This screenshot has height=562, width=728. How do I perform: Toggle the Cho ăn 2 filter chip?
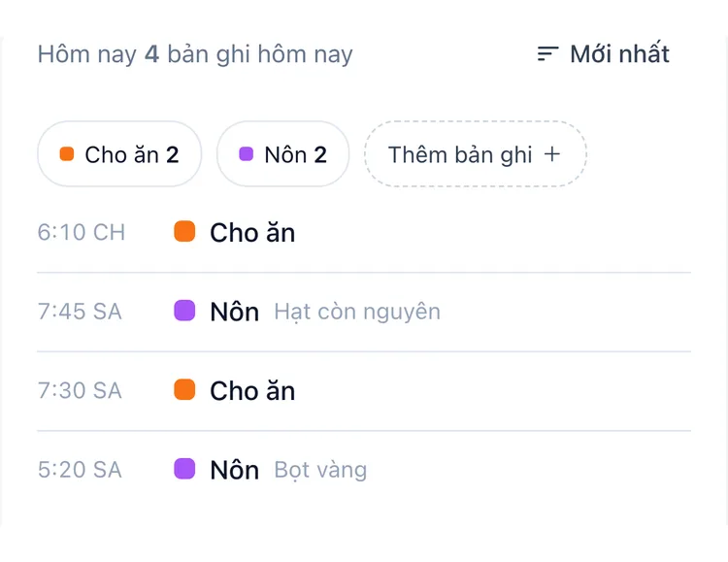(x=119, y=154)
